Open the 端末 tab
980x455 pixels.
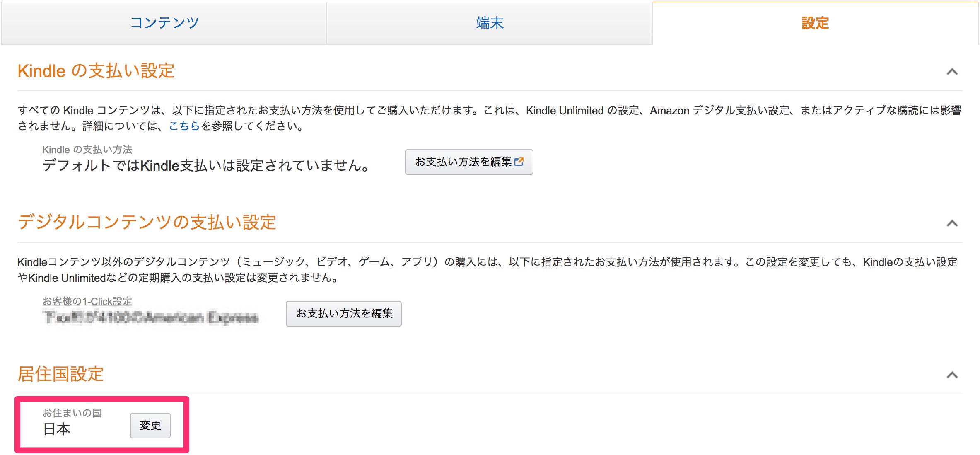(x=490, y=23)
